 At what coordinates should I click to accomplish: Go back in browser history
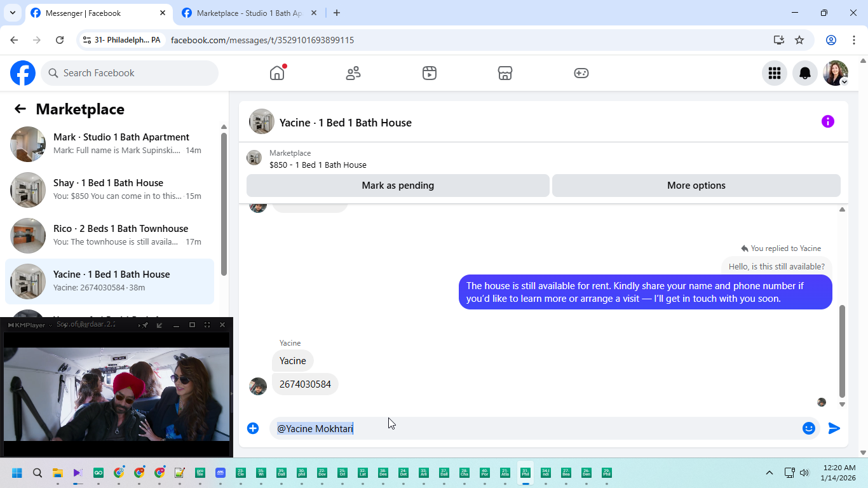[x=14, y=40]
